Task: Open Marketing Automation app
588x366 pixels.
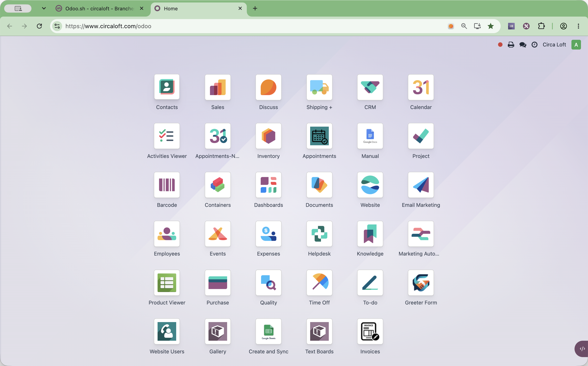Action: pos(421,234)
